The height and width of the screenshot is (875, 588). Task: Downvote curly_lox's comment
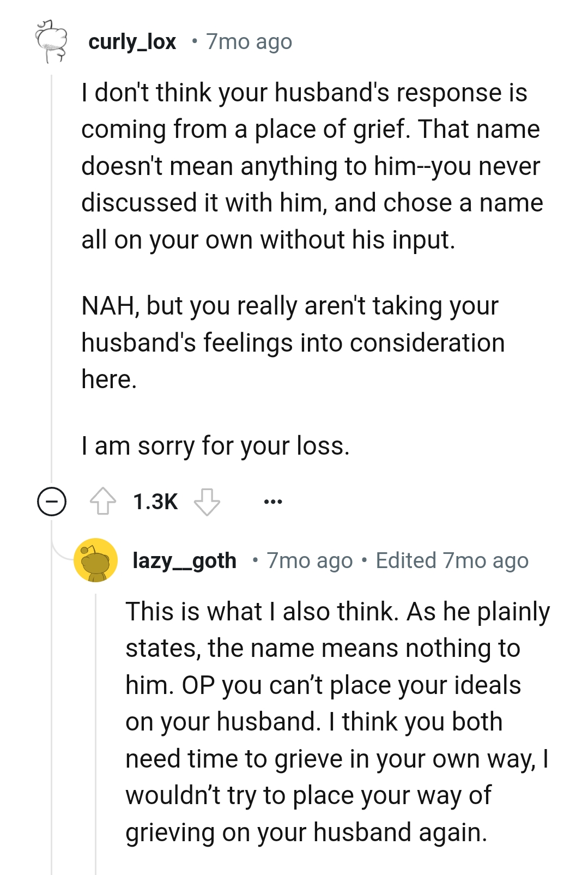(x=207, y=501)
